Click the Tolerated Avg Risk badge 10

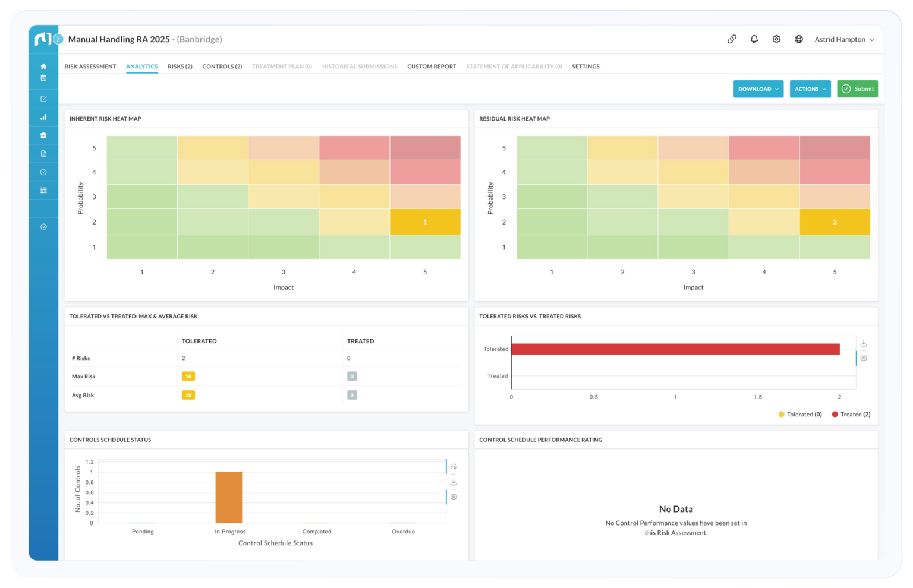[x=188, y=395]
